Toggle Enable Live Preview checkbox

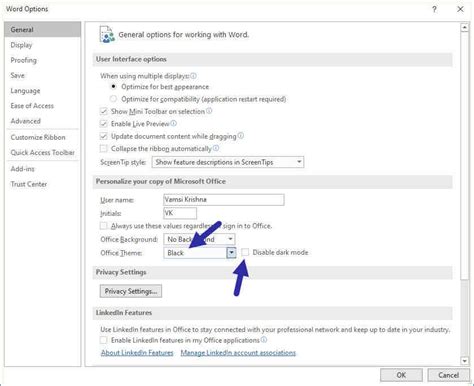point(104,124)
